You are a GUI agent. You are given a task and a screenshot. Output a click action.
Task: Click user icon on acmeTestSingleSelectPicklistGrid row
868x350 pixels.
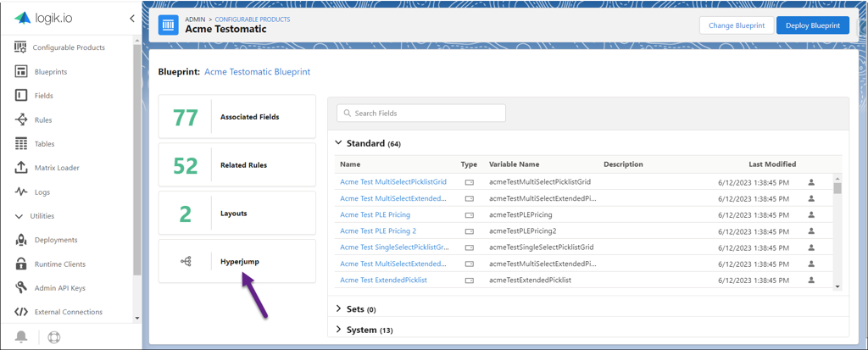tap(811, 247)
